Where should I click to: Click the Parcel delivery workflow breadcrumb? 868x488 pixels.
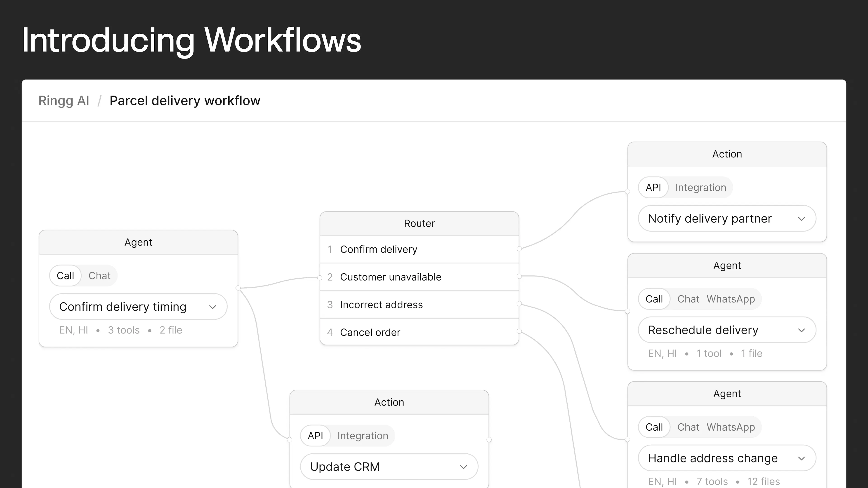[x=185, y=101]
